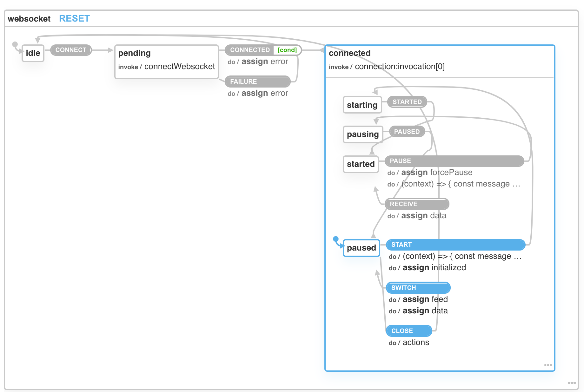Select the starting state node
Screen dimensions: 584x392
click(x=362, y=105)
